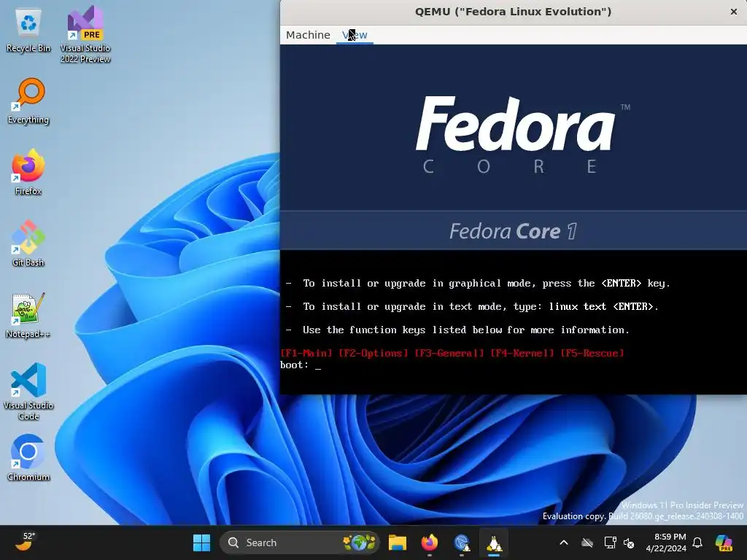This screenshot has height=560, width=747.
Task: Select the Git Bash desktop shortcut
Action: click(x=28, y=244)
